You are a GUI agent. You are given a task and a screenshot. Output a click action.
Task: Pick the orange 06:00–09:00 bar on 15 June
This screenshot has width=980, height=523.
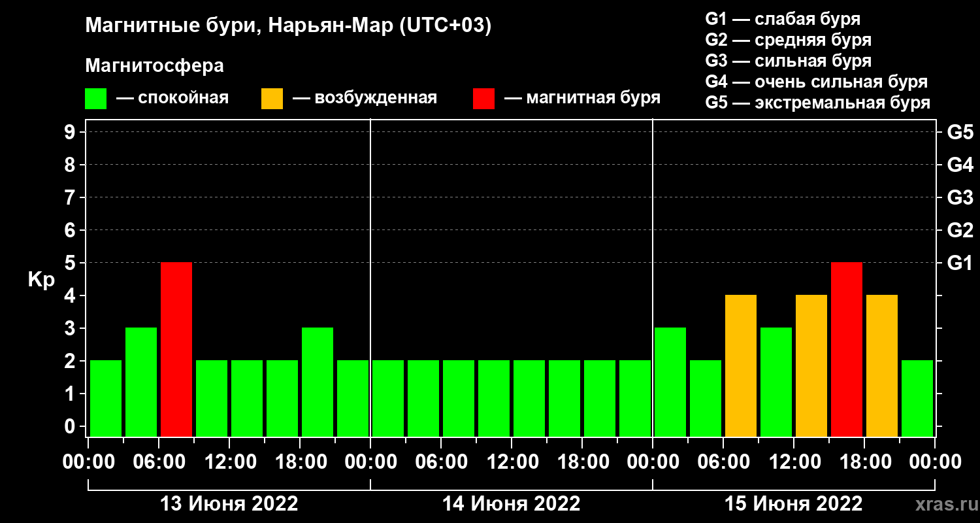pos(741,365)
